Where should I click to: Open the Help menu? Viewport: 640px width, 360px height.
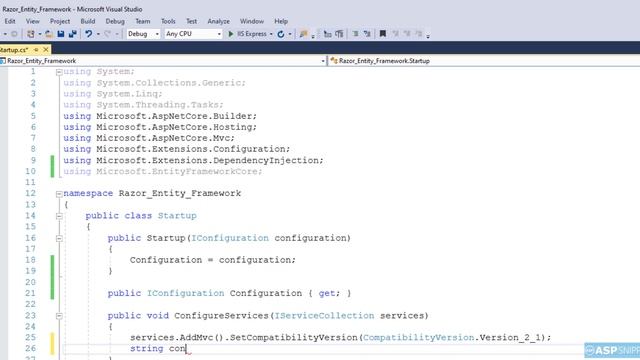click(x=281, y=21)
